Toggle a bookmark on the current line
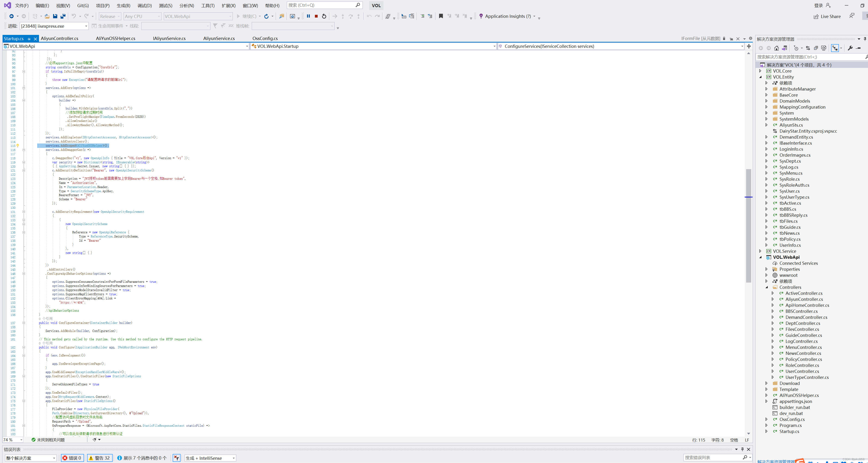 click(x=441, y=16)
